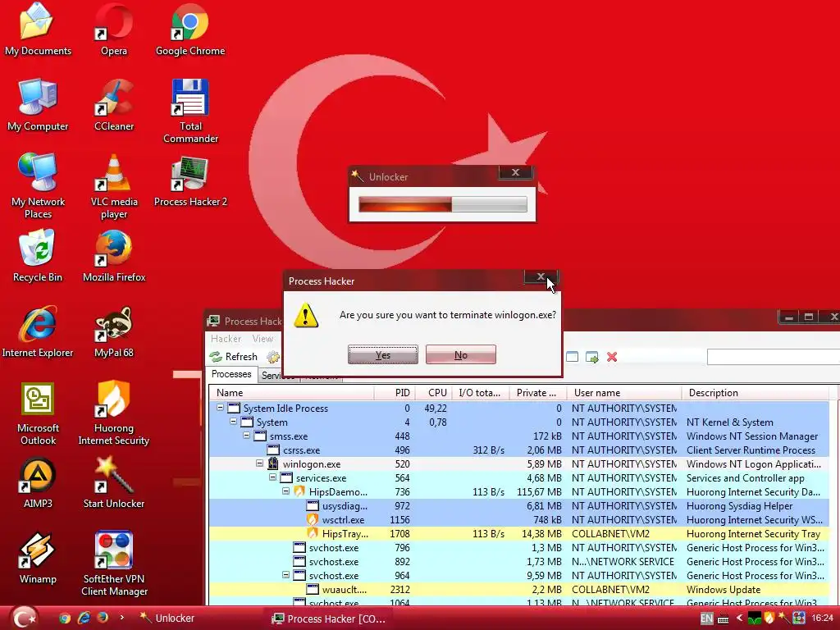The image size is (840, 630).
Task: Open the Start Unlocker desktop shortcut
Action: coord(113,482)
